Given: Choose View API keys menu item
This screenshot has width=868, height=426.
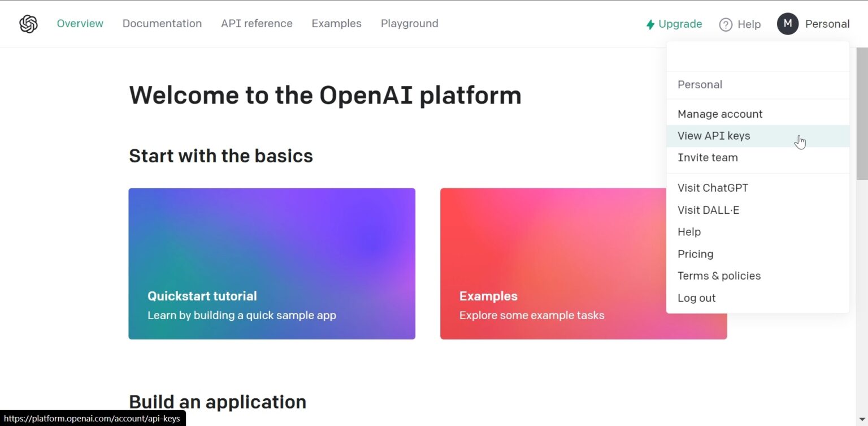Looking at the screenshot, I should click(714, 136).
